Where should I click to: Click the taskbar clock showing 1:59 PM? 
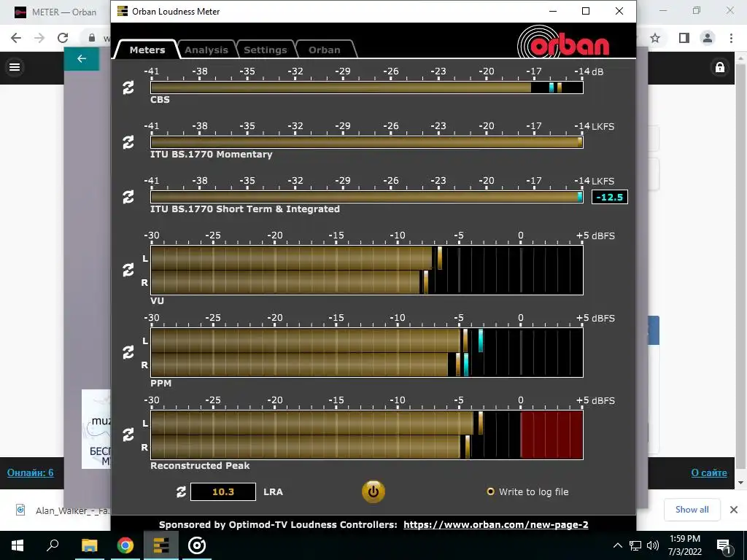684,545
